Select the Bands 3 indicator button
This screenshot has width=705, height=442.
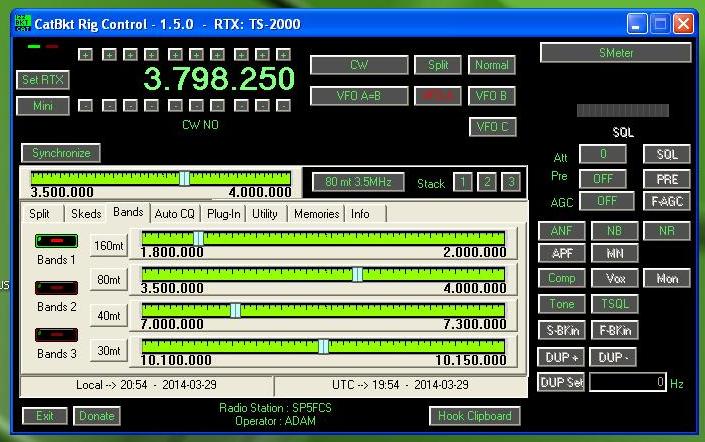(56, 335)
